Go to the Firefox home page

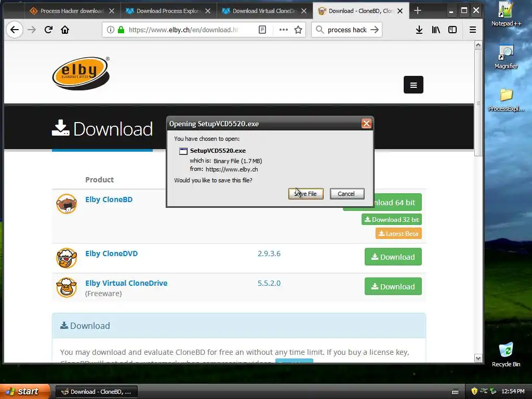coord(65,30)
